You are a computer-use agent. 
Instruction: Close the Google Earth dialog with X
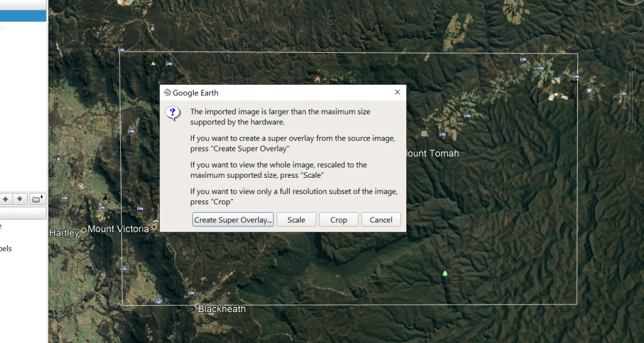coord(397,92)
